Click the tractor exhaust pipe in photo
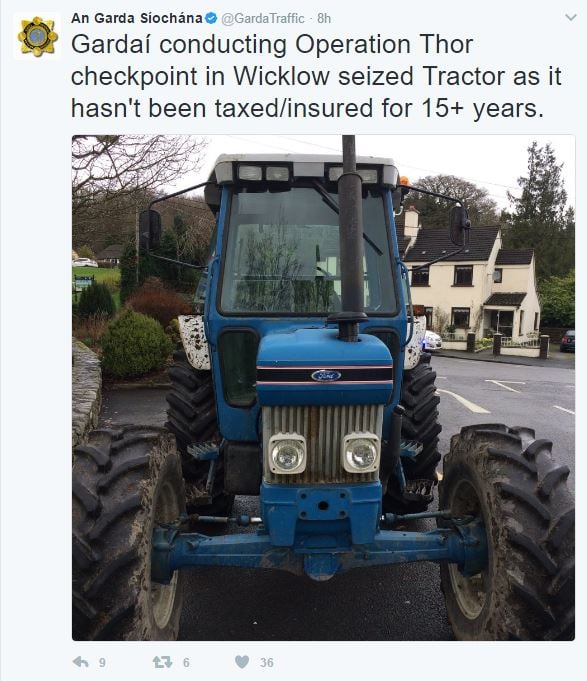The height and width of the screenshot is (681, 587). click(350, 238)
